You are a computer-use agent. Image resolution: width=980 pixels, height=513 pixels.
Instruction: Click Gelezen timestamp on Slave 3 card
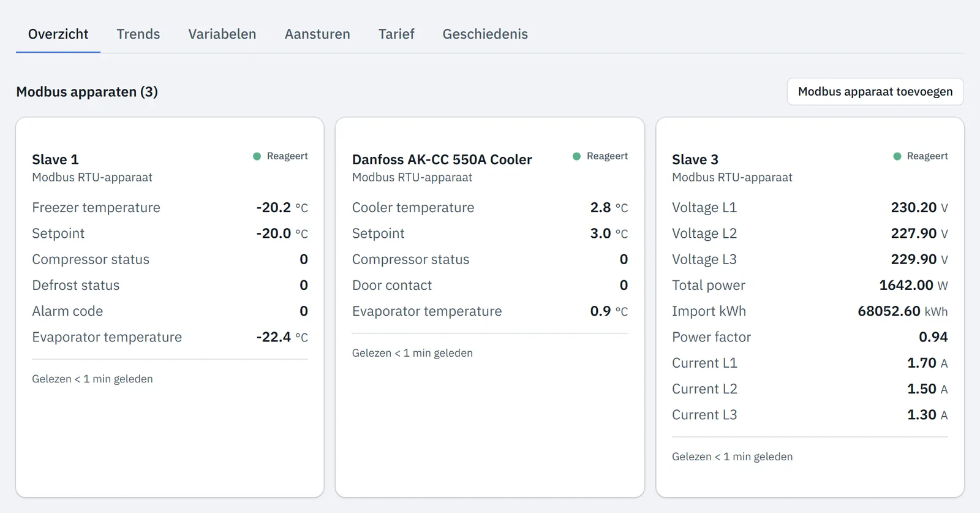(x=733, y=457)
